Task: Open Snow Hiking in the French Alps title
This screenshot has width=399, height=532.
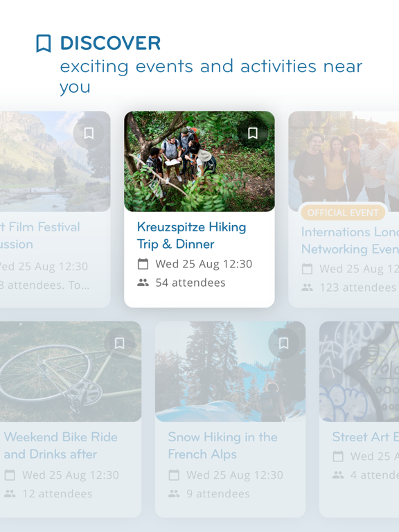Action: (x=222, y=445)
